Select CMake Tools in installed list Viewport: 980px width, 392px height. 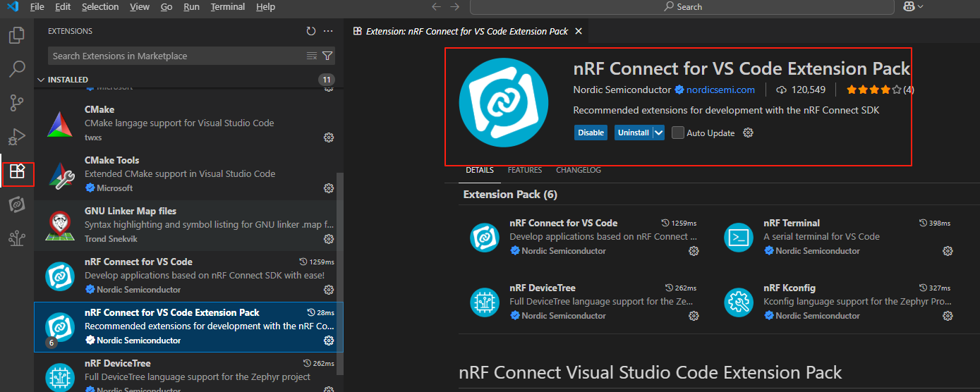188,175
